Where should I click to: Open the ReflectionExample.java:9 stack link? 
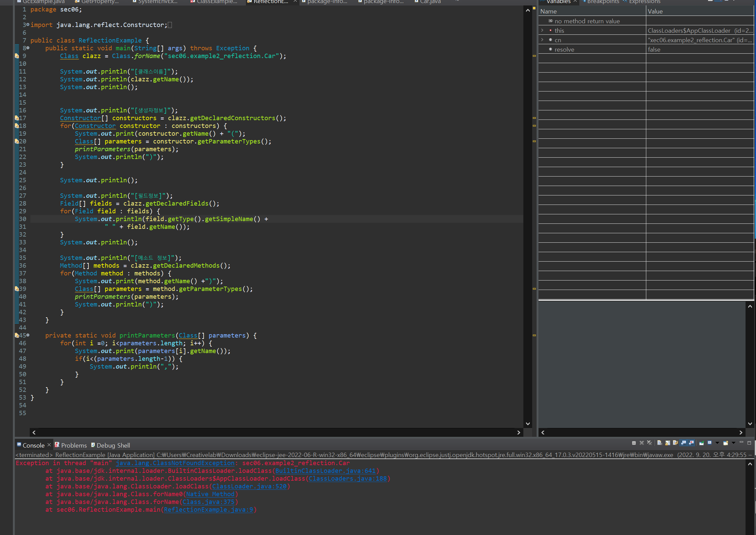(x=208, y=510)
